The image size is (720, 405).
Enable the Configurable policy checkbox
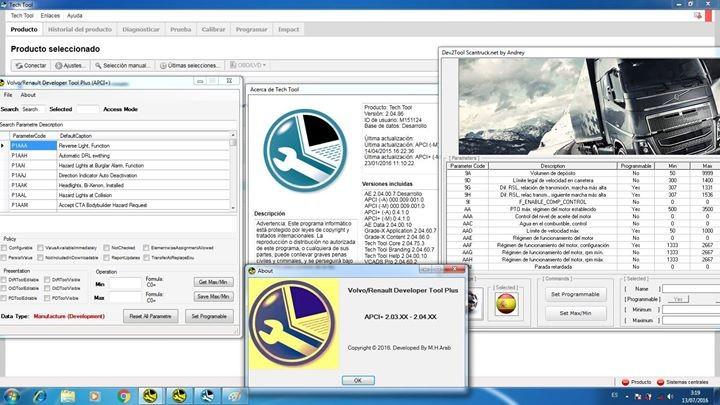click(5, 247)
